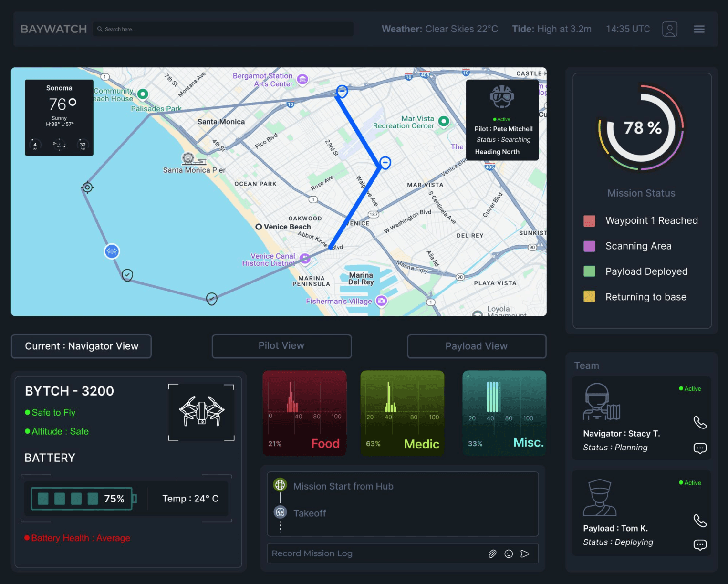The height and width of the screenshot is (584, 728).
Task: Click Pilot : Pete Mitchell label
Action: pos(503,129)
